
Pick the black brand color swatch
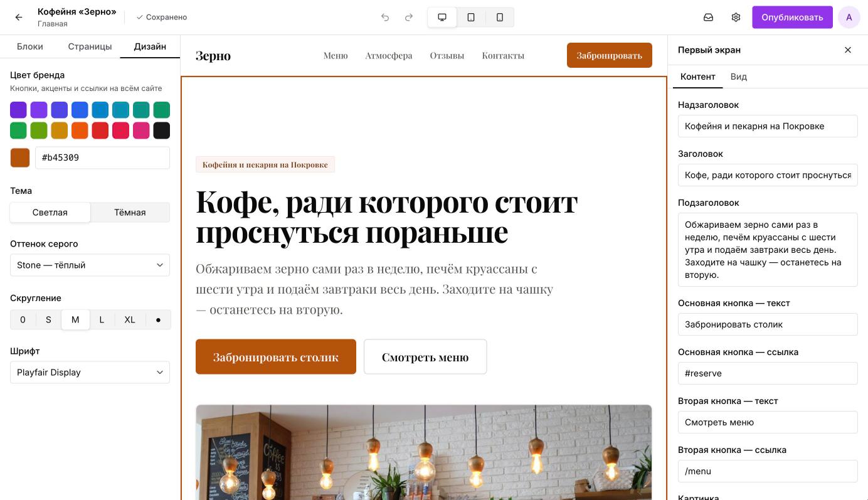point(162,130)
